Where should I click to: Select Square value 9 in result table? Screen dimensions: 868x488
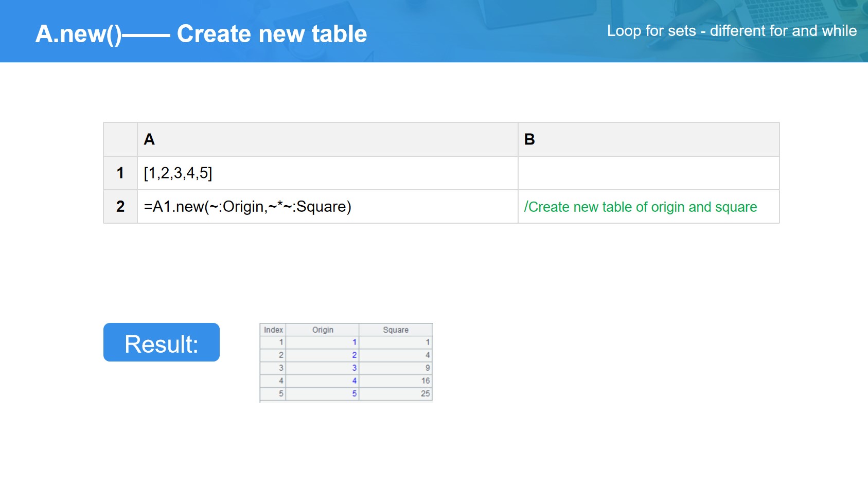tap(427, 368)
